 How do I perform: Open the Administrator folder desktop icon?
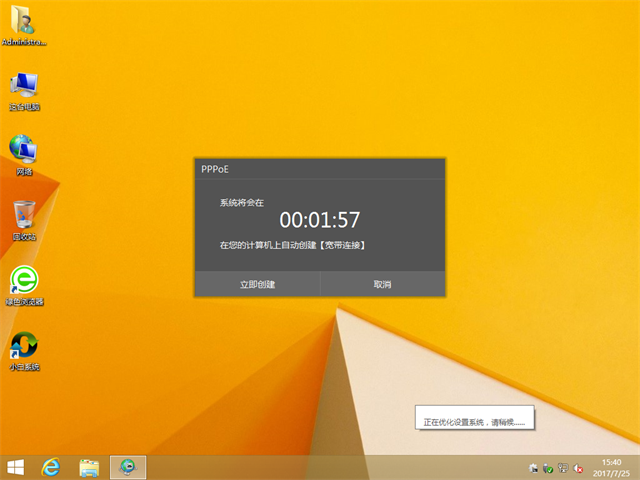(24, 24)
